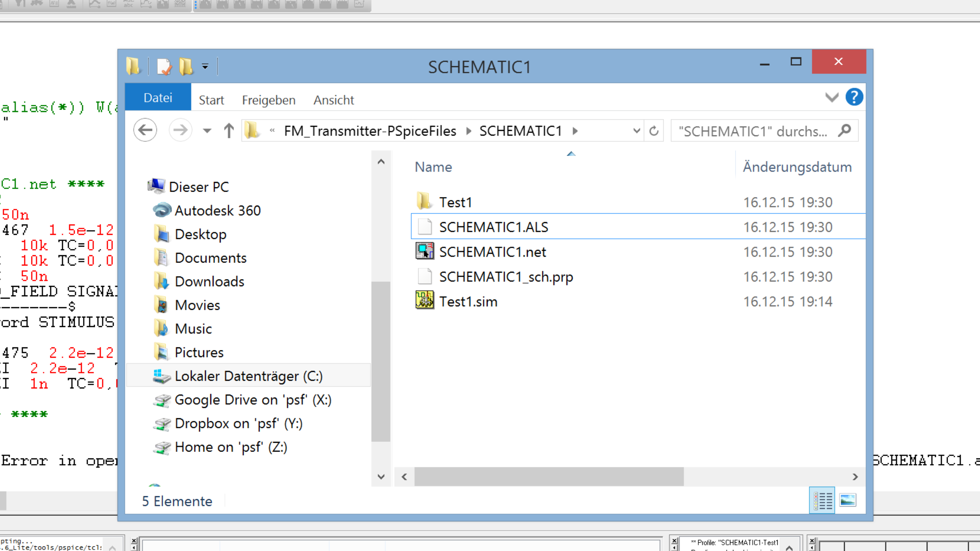The width and height of the screenshot is (980, 551).
Task: Open the Explorer help icon
Action: coord(854,97)
